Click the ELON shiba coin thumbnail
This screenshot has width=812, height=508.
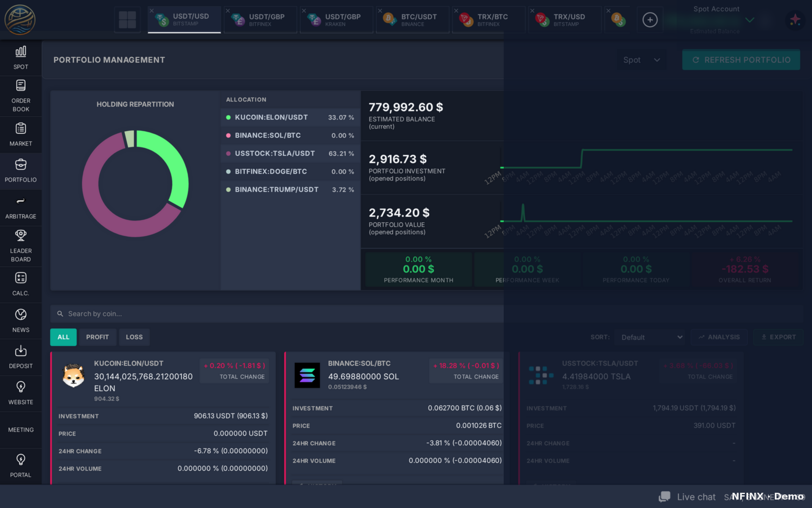(x=74, y=375)
